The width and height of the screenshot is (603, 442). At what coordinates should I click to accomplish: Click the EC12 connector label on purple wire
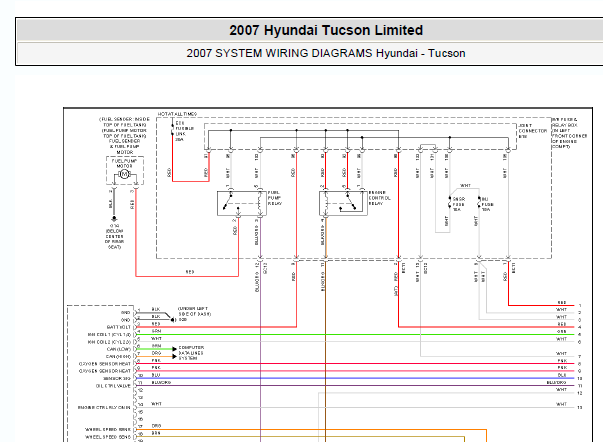coord(265,268)
